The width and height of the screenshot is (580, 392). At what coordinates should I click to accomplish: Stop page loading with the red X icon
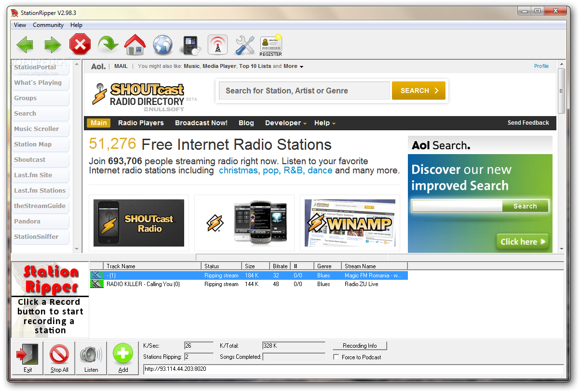[x=80, y=45]
